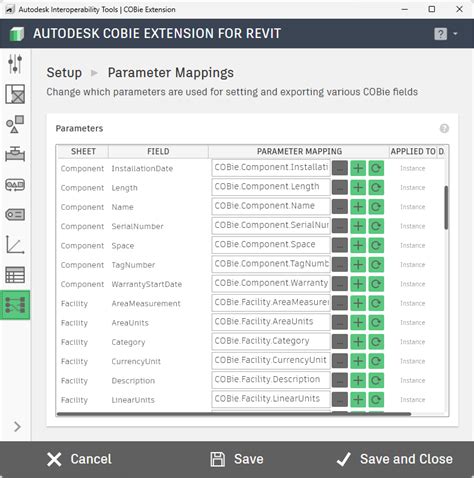Click the Cancel button
The height and width of the screenshot is (478, 474).
point(79,459)
